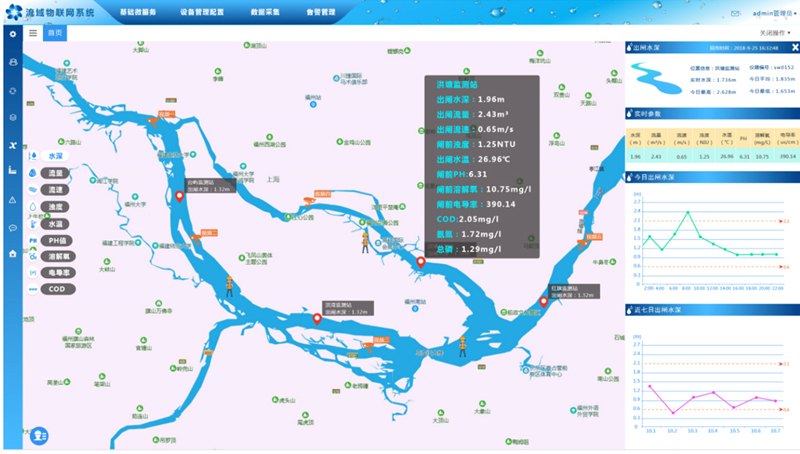Click the hamburger menu icon beside 首页

click(33, 33)
